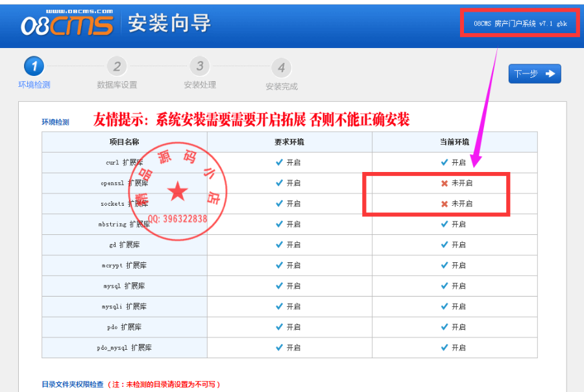Click check icon in mcrypt required environment
This screenshot has width=584, height=392.
pos(279,265)
